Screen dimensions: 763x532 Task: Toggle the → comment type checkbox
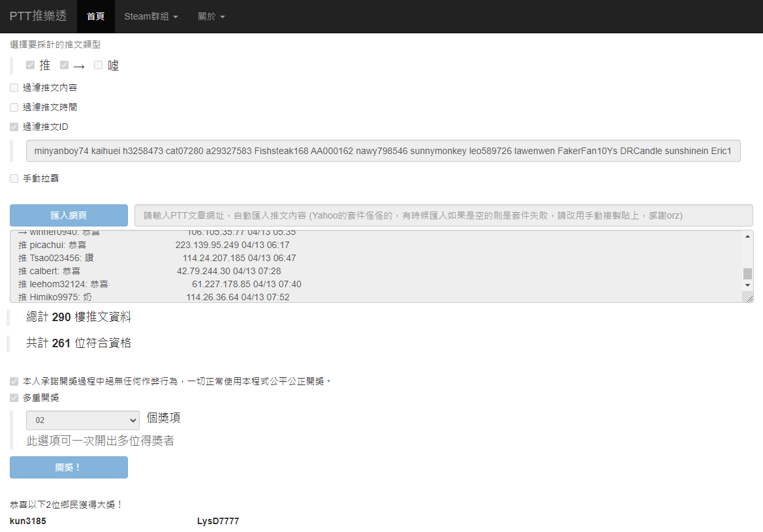point(64,65)
